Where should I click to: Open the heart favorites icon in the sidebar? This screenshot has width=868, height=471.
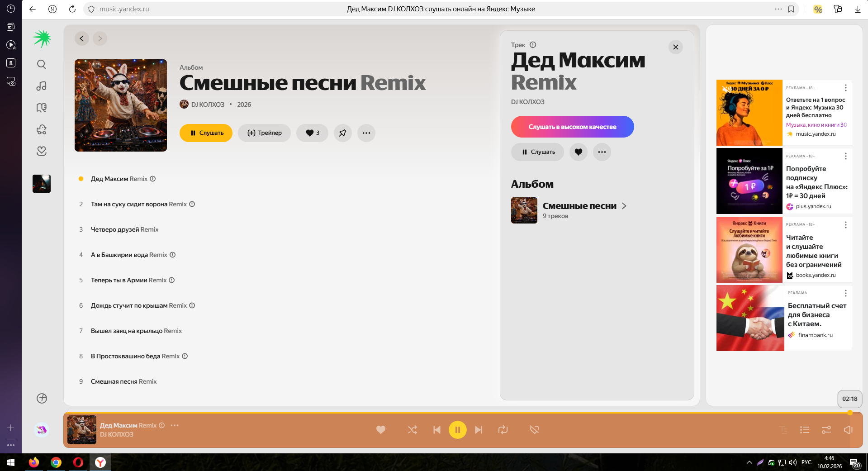42,151
